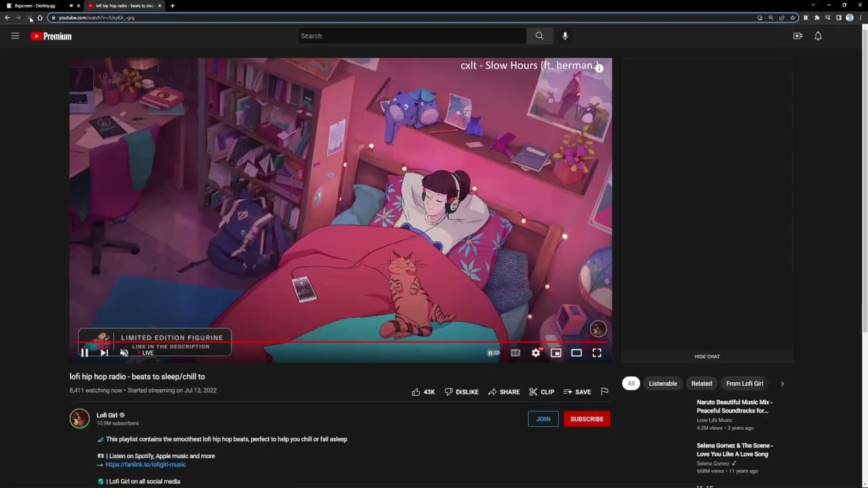Select the Listenable filter chip
868x488 pixels.
point(663,384)
